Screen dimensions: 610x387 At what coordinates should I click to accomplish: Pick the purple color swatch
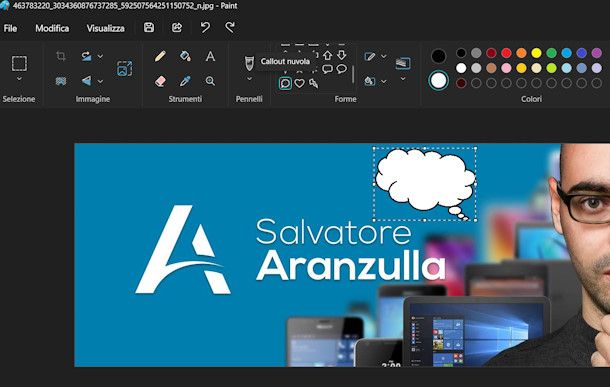pos(596,53)
